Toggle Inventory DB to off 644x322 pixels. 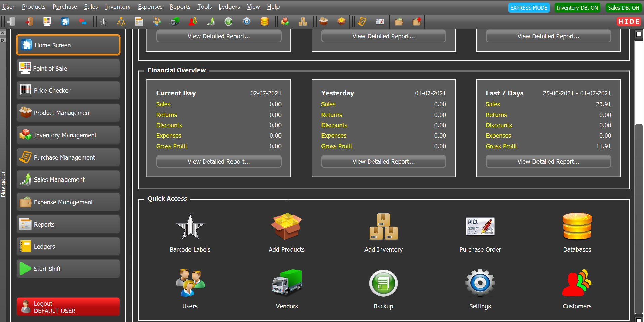[x=577, y=7]
